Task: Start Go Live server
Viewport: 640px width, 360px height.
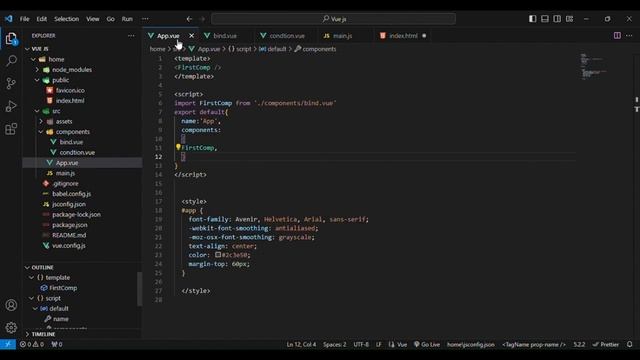Action: (x=427, y=344)
